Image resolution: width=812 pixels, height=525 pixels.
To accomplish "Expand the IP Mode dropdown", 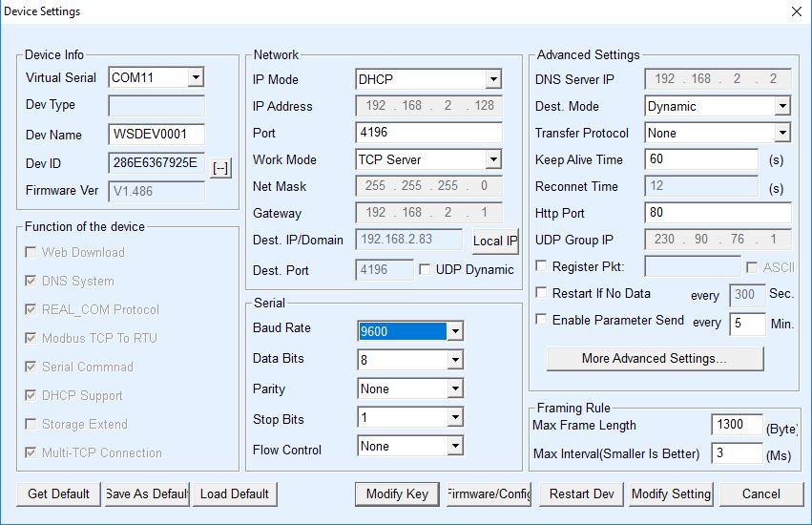I will 492,79.
